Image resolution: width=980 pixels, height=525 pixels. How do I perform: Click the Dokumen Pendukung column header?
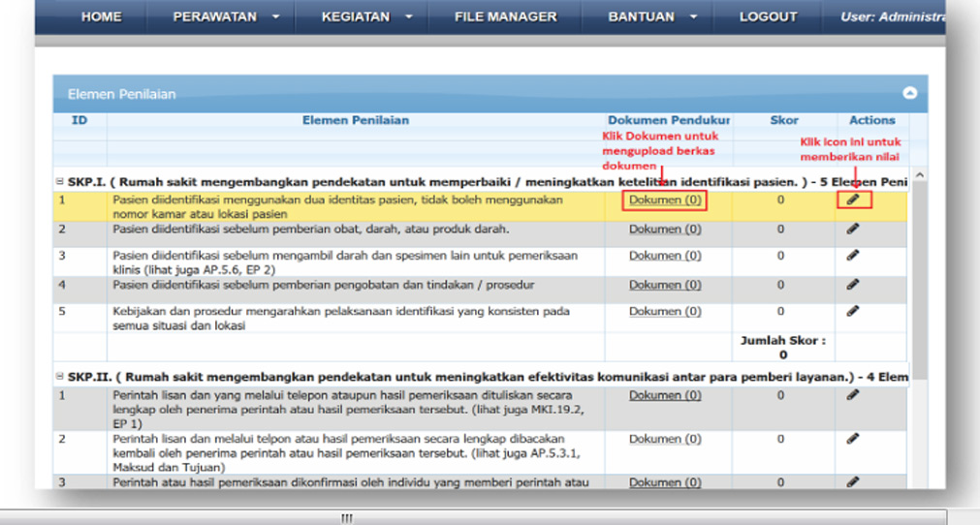668,120
